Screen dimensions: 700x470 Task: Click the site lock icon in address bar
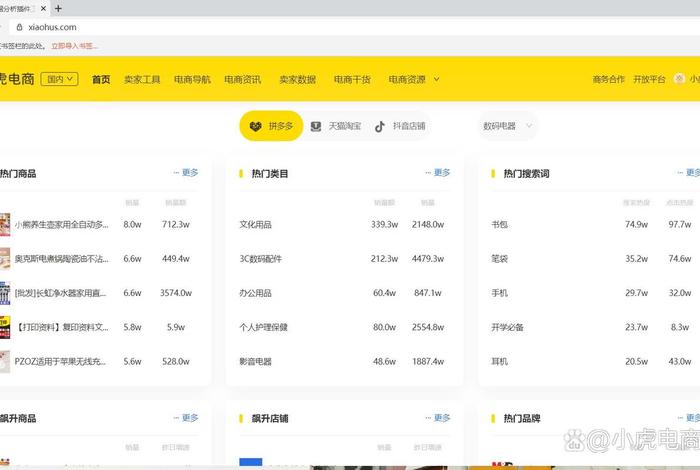[x=19, y=27]
